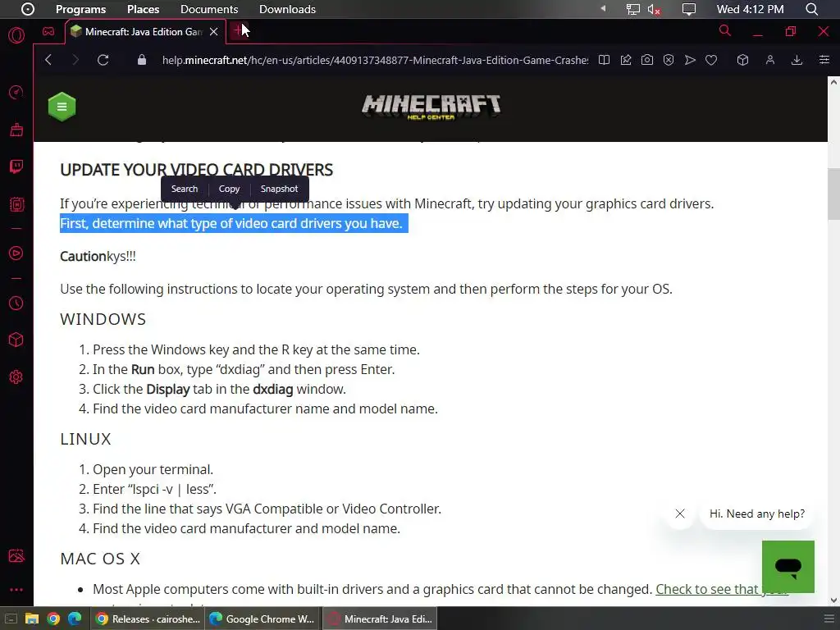Launch Chrome from taskbar quick launch
The image size is (840, 630).
tap(53, 619)
